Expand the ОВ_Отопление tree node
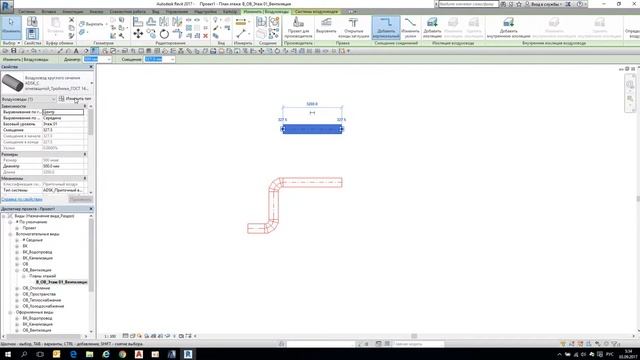640x360 pixels. coord(17,288)
